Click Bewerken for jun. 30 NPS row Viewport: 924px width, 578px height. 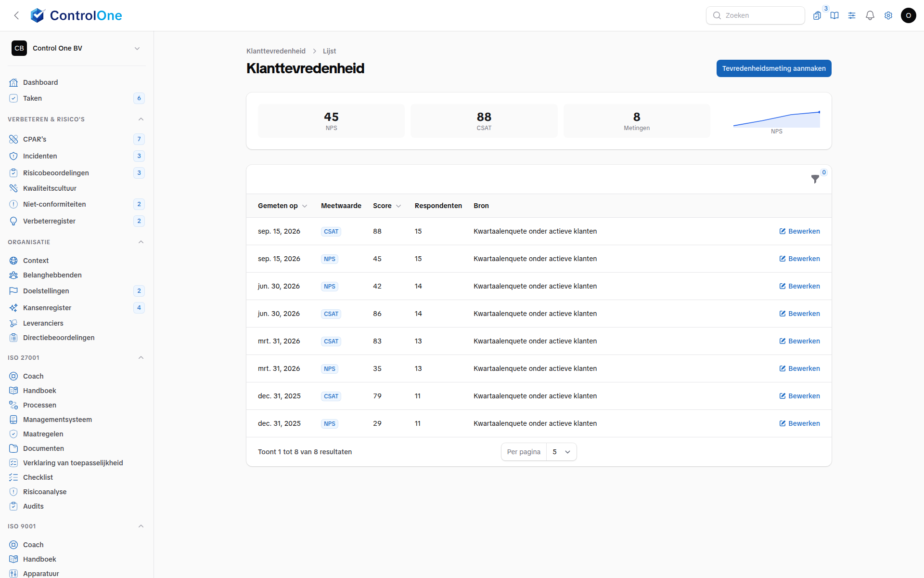799,286
